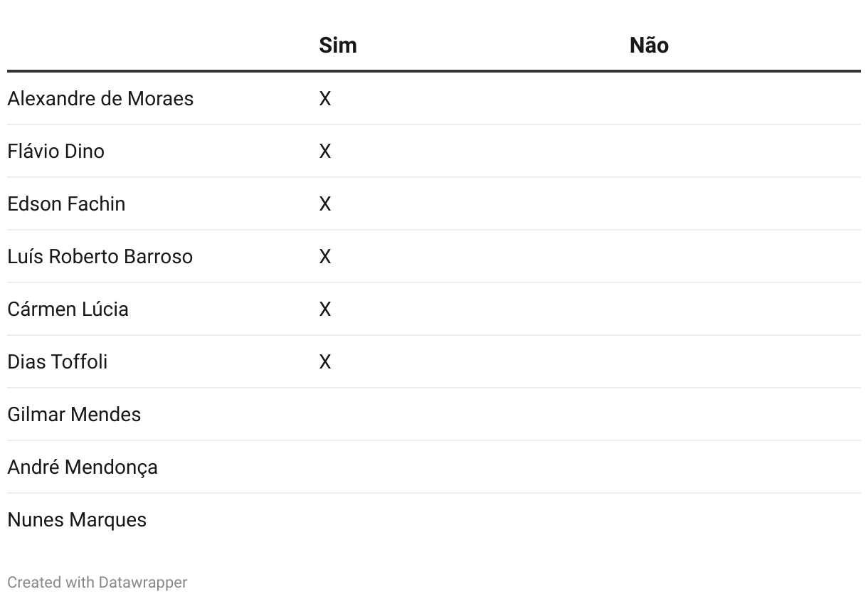The image size is (868, 599).
Task: Select the Gilmar Mendes name cell
Action: click(x=74, y=414)
